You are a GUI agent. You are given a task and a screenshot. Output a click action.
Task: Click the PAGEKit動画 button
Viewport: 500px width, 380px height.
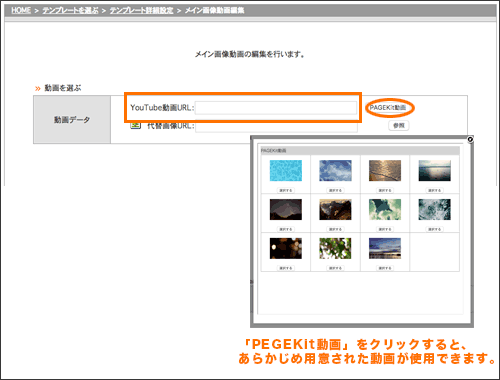(388, 108)
